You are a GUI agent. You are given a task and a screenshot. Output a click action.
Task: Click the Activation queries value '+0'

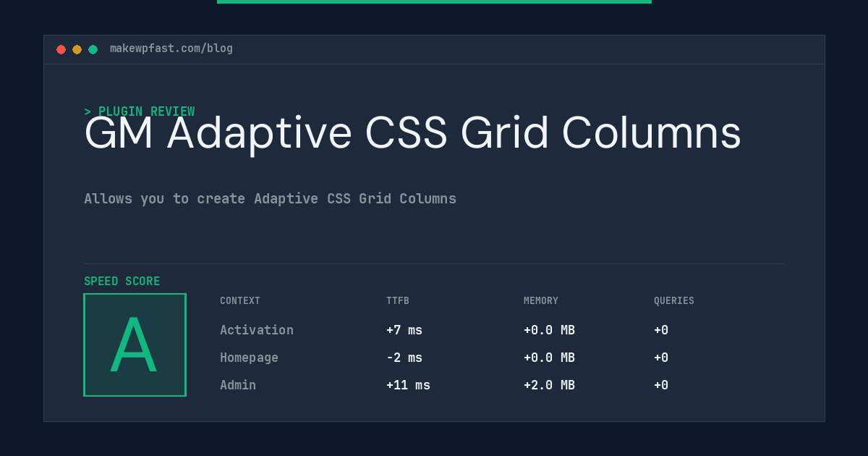(661, 330)
